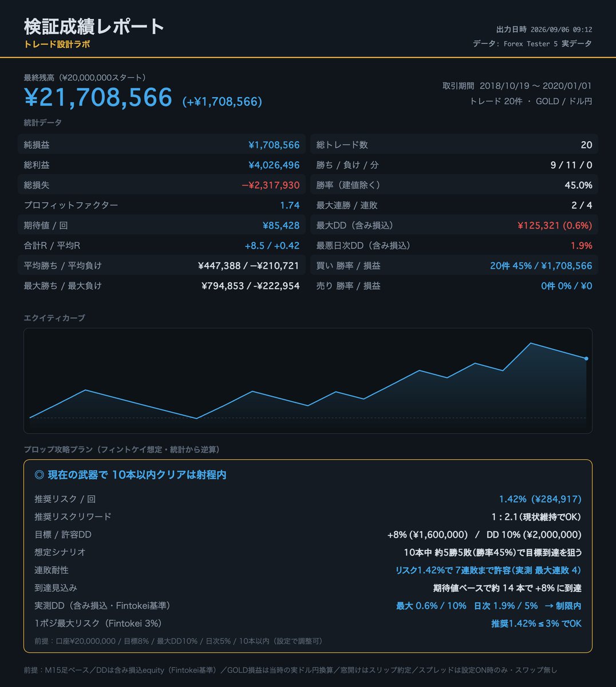Click the Forex Tester 5 実データ line

[x=532, y=44]
